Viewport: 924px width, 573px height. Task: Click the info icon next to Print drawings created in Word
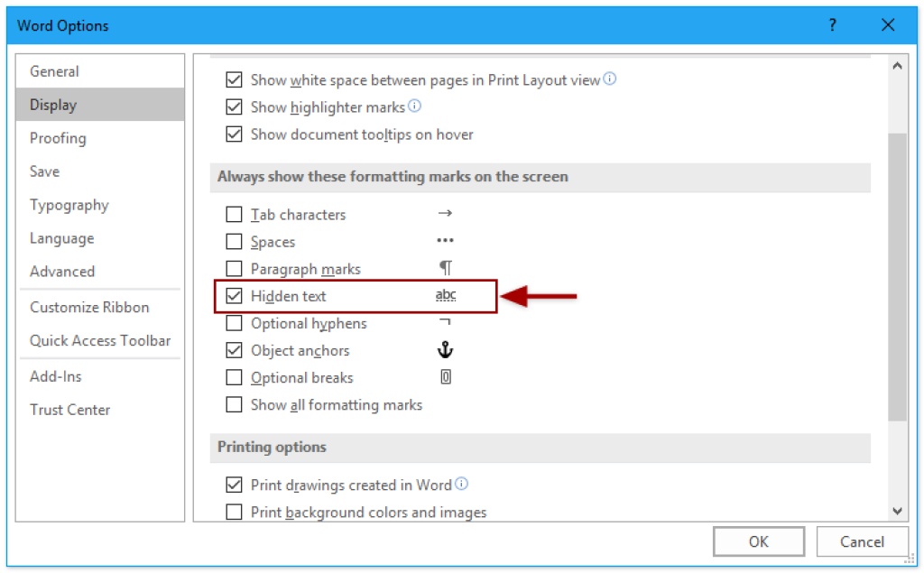(x=462, y=484)
